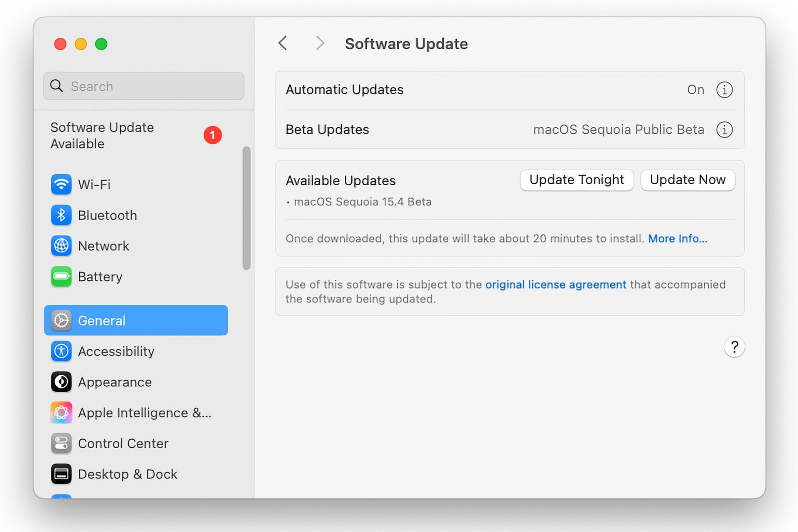Click the Search field in sidebar
This screenshot has height=532, width=798.
(144, 86)
